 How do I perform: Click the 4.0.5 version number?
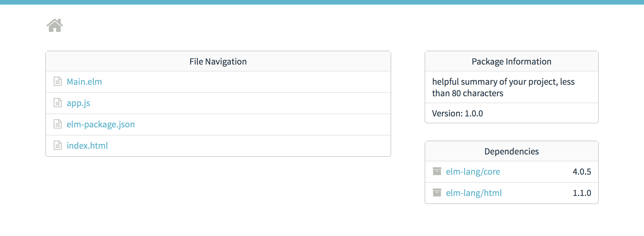click(582, 172)
